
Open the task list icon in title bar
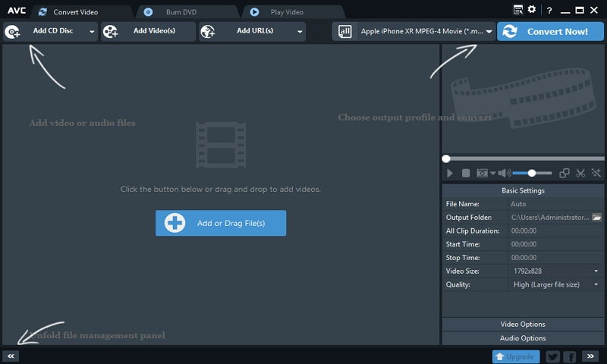click(517, 10)
